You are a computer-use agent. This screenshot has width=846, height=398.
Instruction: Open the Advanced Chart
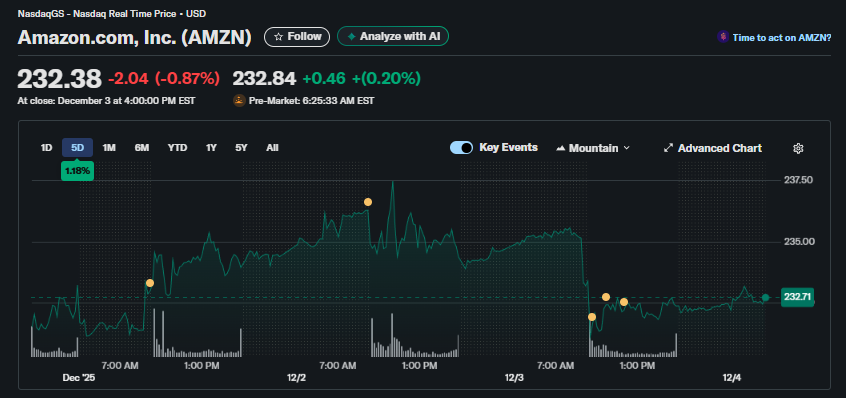pos(712,148)
